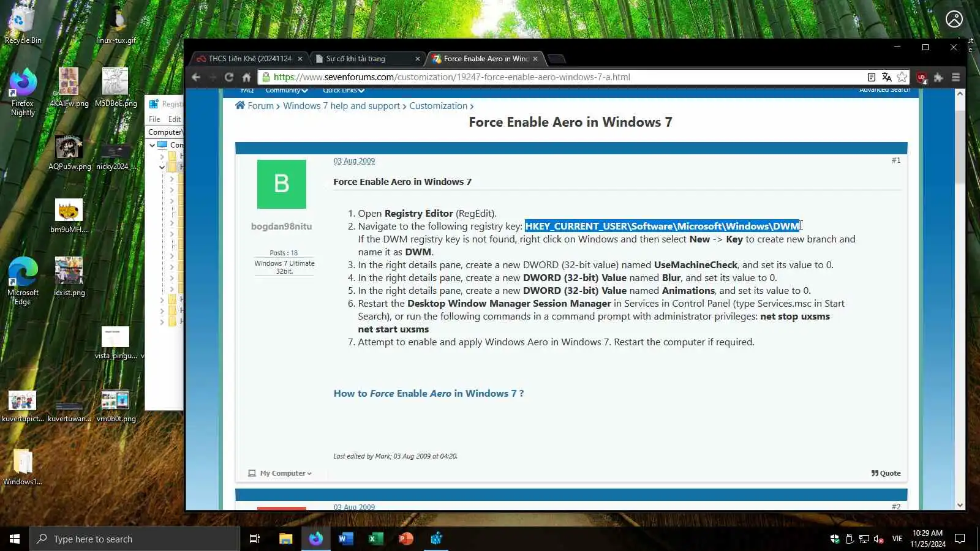The height and width of the screenshot is (551, 980).
Task: Launch Excel from the taskbar
Action: 375,539
